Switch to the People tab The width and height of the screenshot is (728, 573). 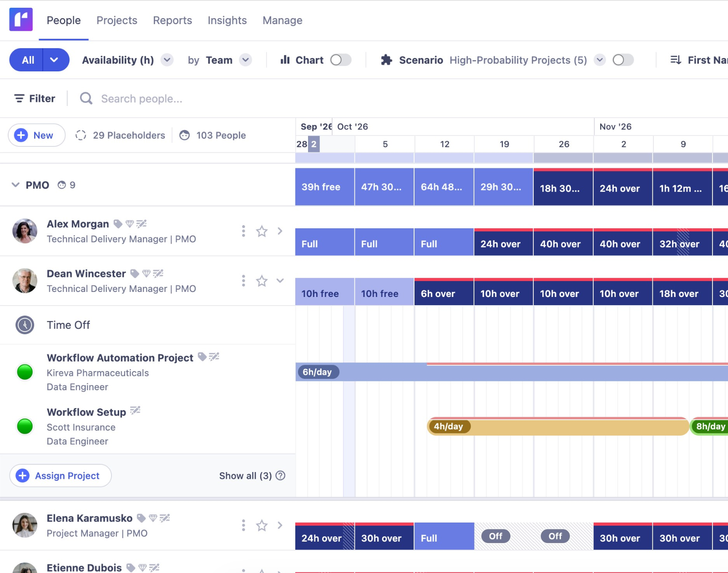click(x=64, y=20)
